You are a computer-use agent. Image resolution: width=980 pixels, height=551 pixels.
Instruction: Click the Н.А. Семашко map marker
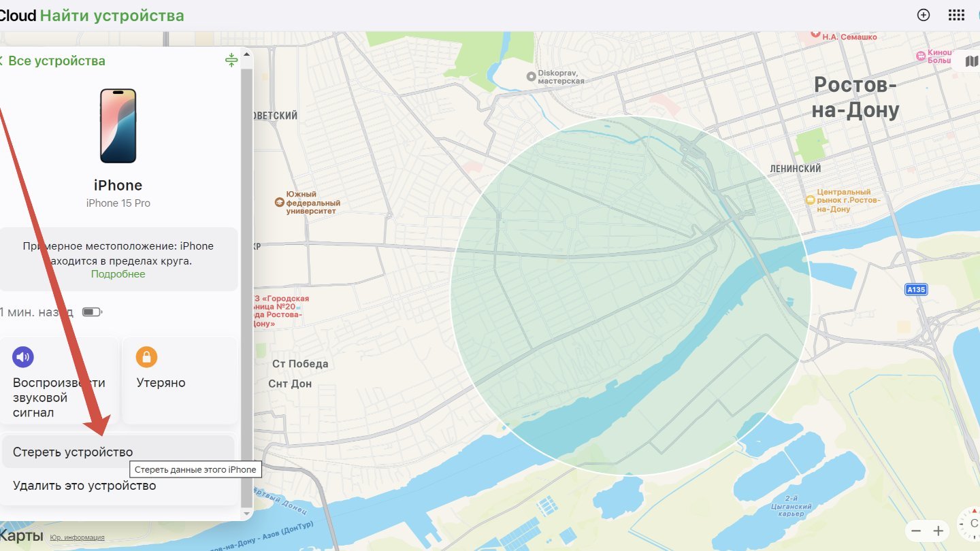click(x=816, y=33)
